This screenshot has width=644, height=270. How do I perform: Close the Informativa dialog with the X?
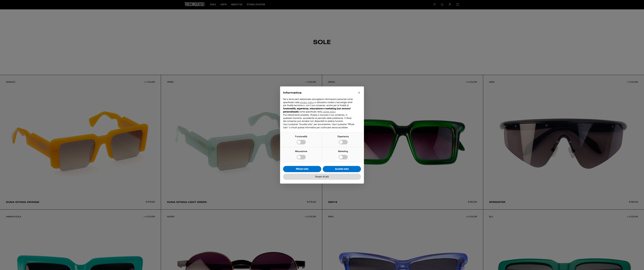[x=359, y=92]
